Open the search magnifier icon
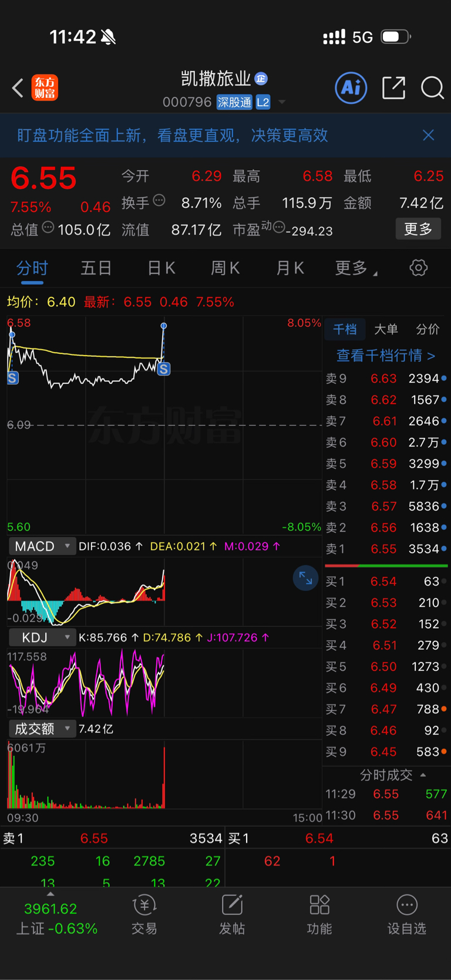This screenshot has width=451, height=980. click(x=432, y=88)
